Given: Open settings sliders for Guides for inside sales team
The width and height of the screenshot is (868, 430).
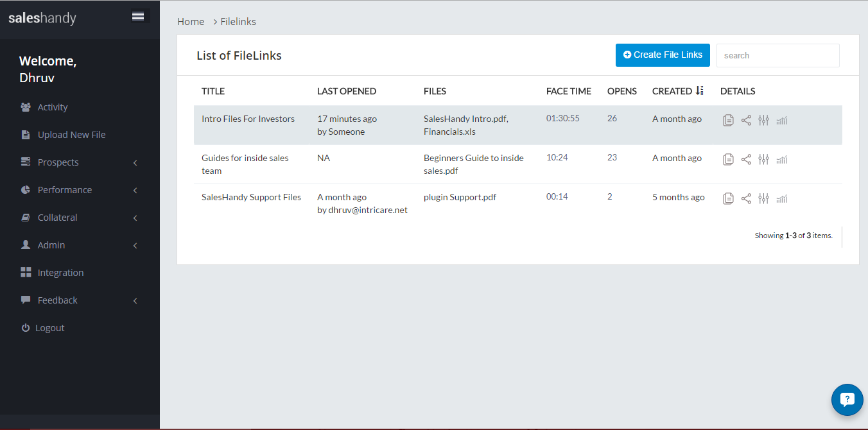Looking at the screenshot, I should [763, 159].
